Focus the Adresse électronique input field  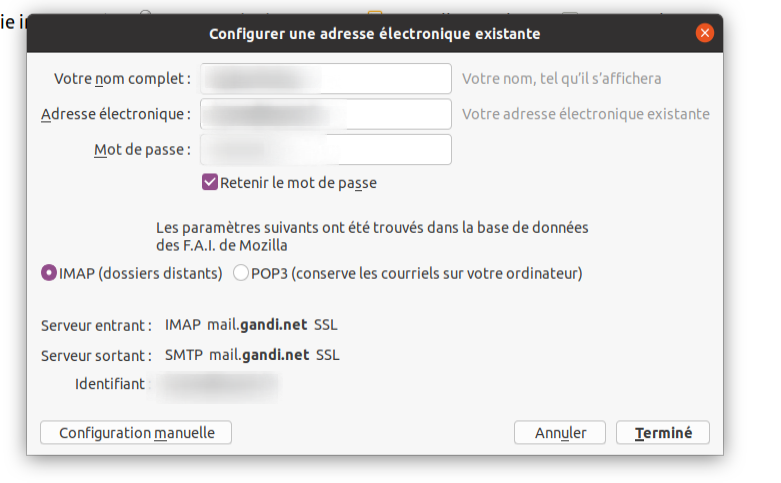coord(326,114)
